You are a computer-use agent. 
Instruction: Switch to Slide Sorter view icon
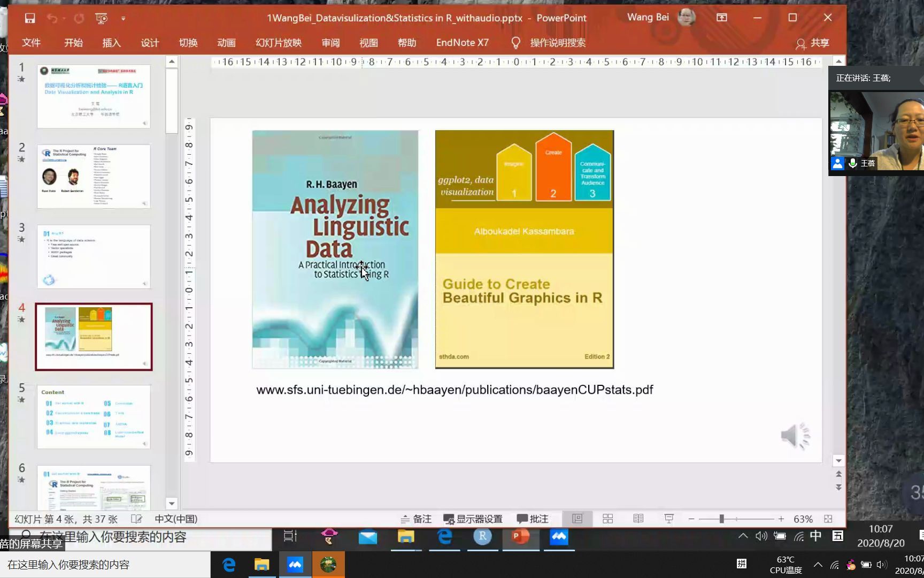point(608,519)
